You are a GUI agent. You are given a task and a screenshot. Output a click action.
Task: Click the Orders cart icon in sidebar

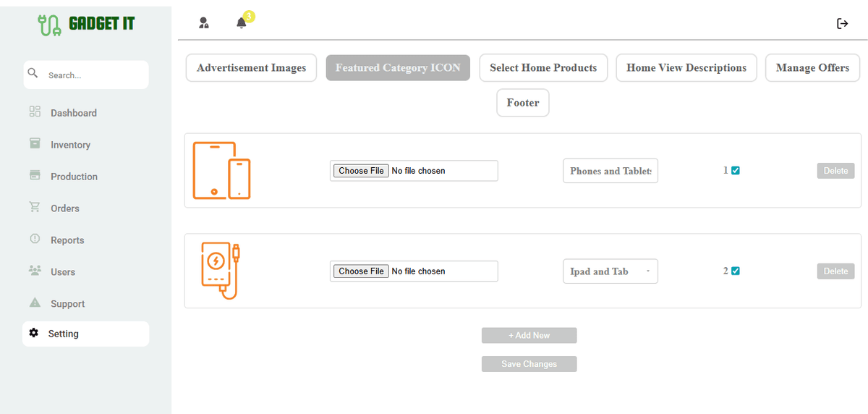pos(35,208)
